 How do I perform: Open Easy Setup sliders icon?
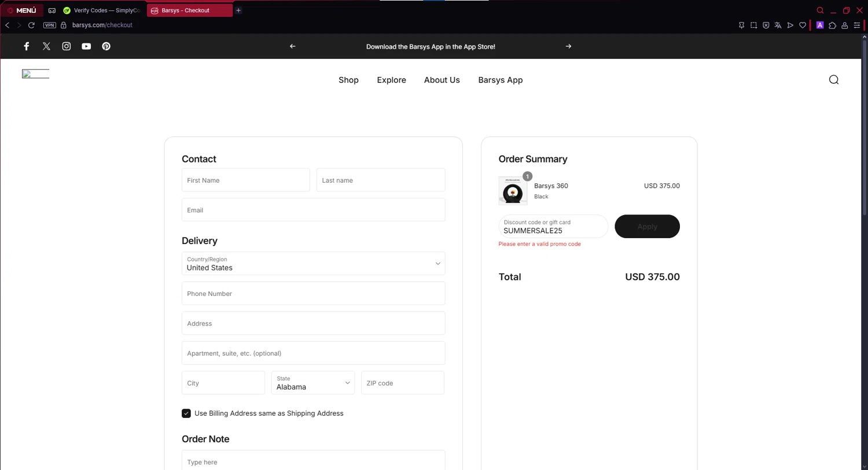(857, 25)
